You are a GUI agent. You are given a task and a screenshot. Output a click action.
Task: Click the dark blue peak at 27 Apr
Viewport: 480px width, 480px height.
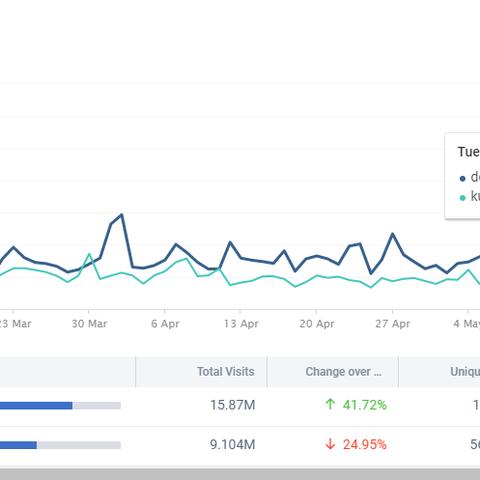393,234
